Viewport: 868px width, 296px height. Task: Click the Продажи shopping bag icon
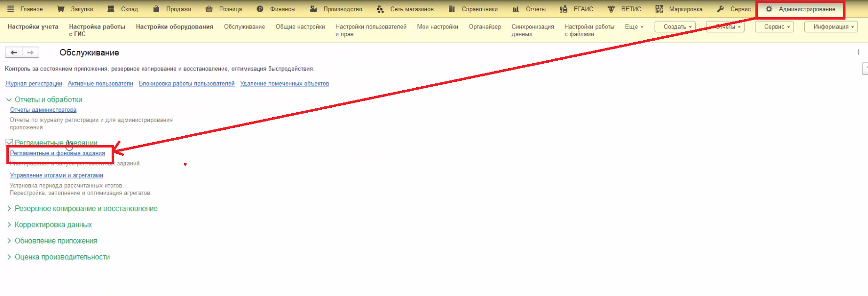point(156,9)
